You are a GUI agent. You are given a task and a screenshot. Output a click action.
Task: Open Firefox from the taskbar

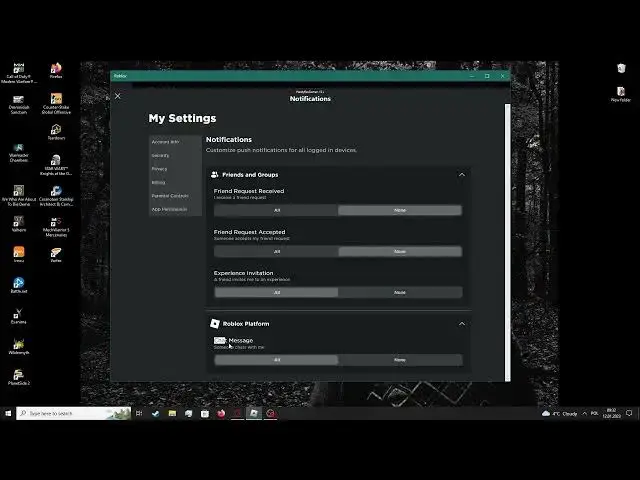click(221, 413)
